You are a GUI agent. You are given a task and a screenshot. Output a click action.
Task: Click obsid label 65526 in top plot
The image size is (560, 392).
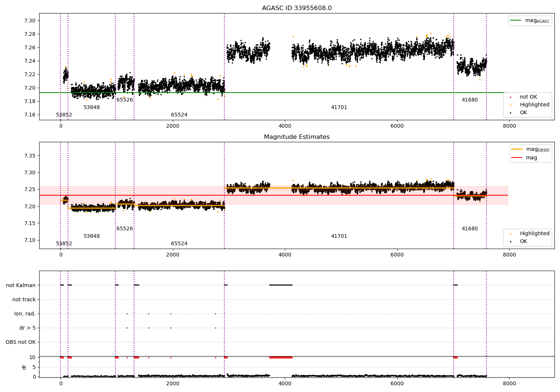(125, 100)
